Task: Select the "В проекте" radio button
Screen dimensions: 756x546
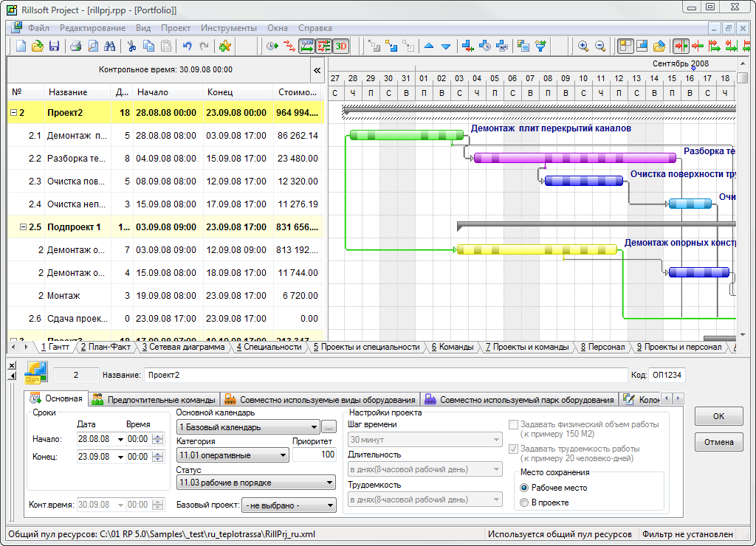Action: pos(525,502)
